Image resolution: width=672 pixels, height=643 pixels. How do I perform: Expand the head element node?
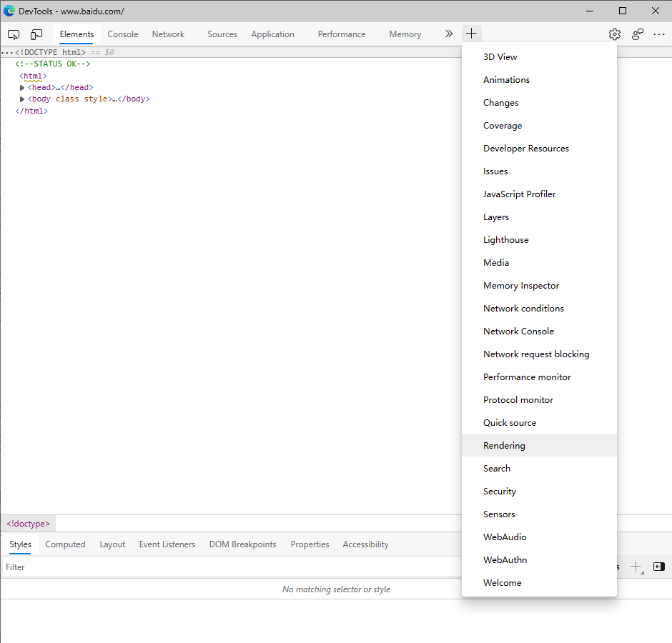[22, 88]
